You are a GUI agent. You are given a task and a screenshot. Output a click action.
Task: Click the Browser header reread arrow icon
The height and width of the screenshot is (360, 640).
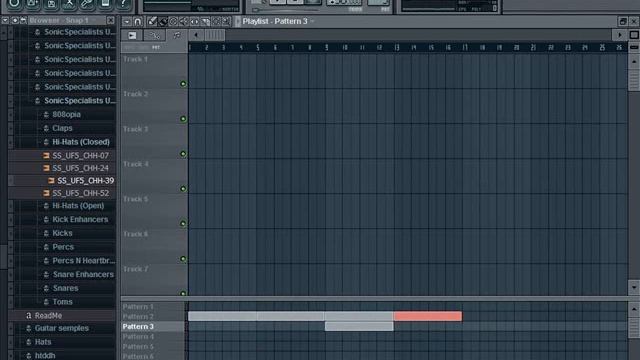point(23,20)
